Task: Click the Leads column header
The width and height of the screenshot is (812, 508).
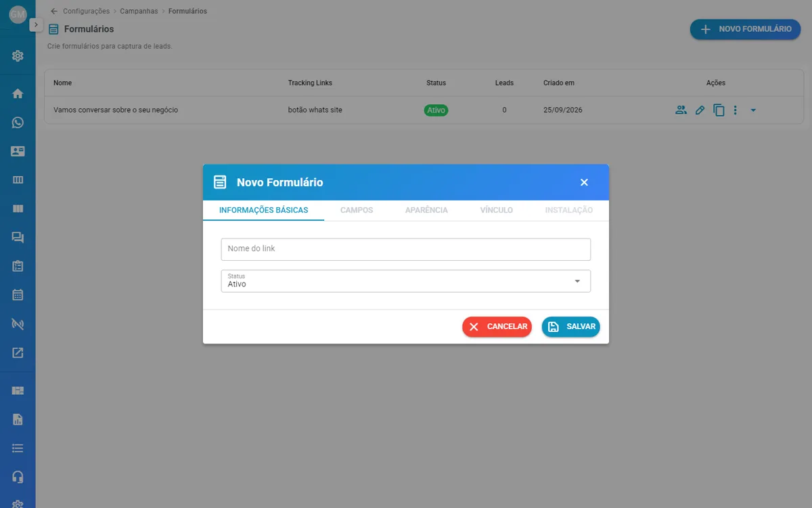Action: pyautogui.click(x=504, y=83)
